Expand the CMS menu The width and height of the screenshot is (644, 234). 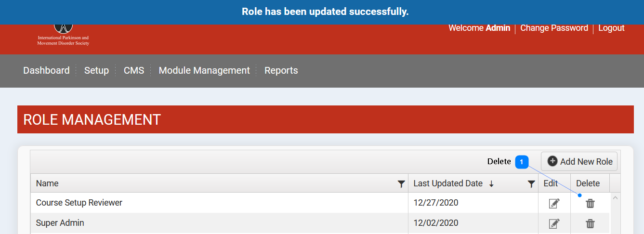(134, 70)
